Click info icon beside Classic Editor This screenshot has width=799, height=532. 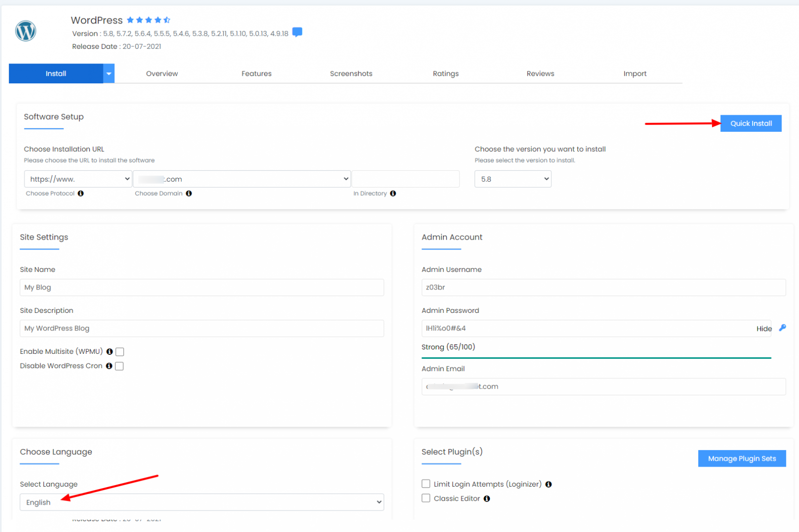click(x=487, y=499)
